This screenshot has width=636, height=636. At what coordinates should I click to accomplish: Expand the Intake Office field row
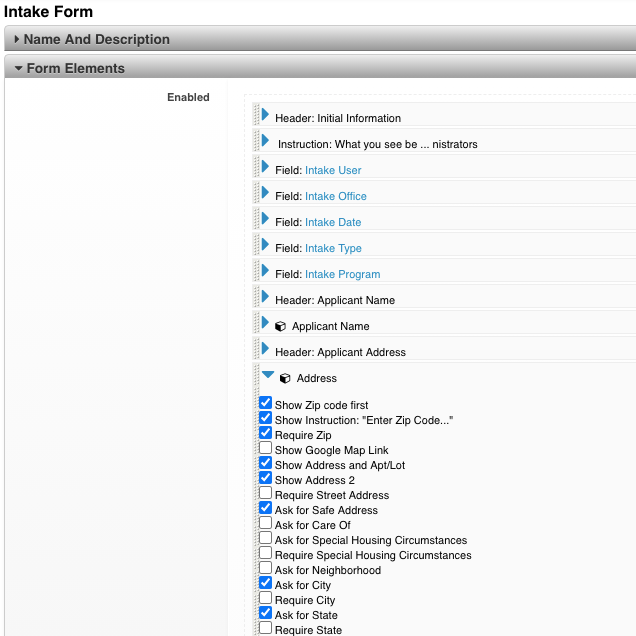coord(266,194)
